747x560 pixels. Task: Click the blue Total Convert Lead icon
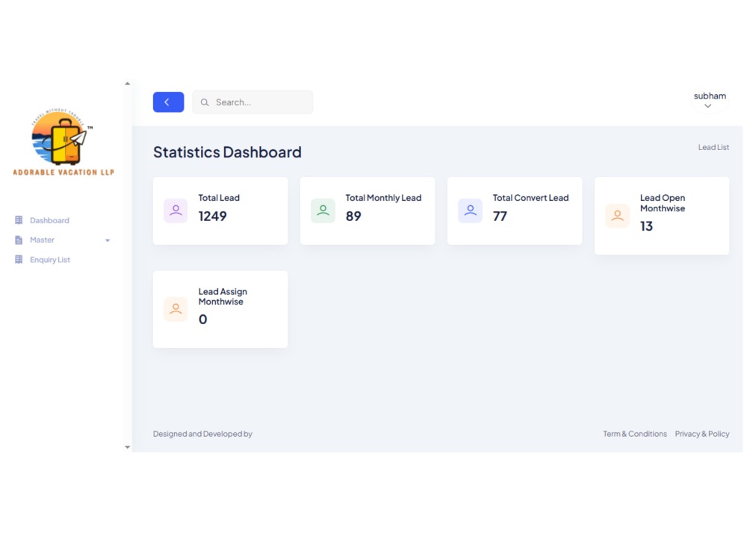tap(470, 211)
